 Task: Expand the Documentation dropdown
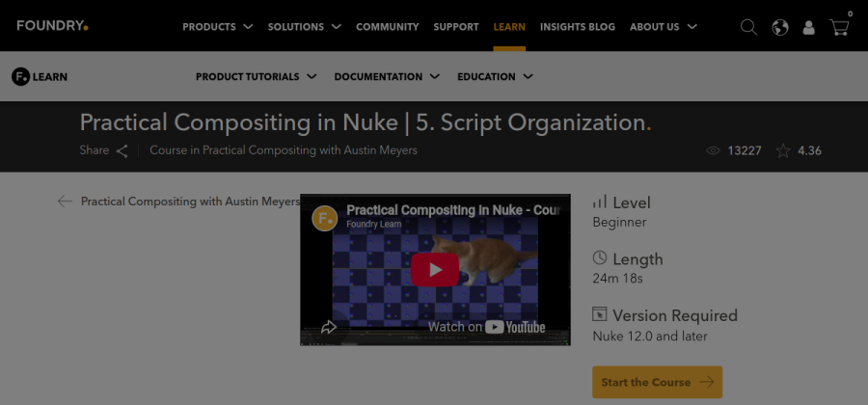point(387,77)
